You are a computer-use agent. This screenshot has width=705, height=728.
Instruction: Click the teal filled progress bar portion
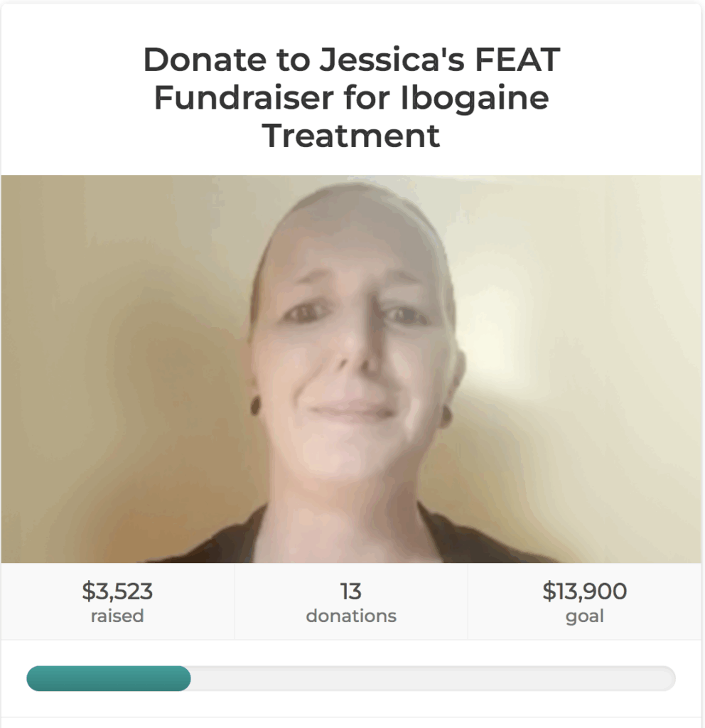(109, 678)
